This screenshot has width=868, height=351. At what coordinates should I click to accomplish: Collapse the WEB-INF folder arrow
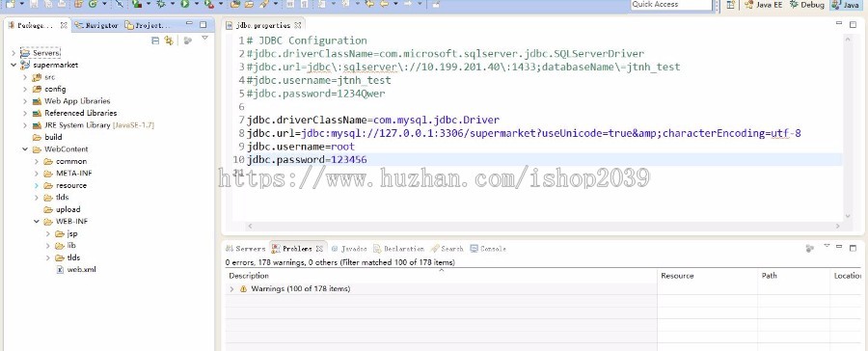click(x=37, y=222)
